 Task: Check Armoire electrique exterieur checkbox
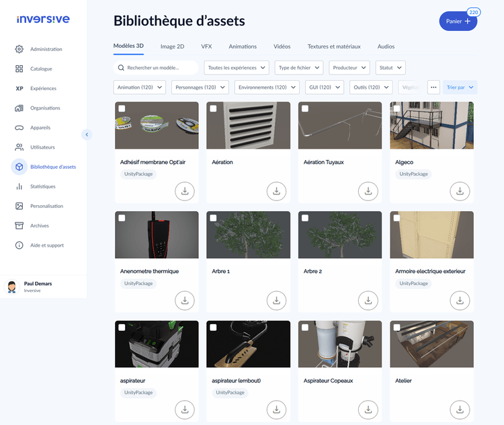pyautogui.click(x=397, y=218)
